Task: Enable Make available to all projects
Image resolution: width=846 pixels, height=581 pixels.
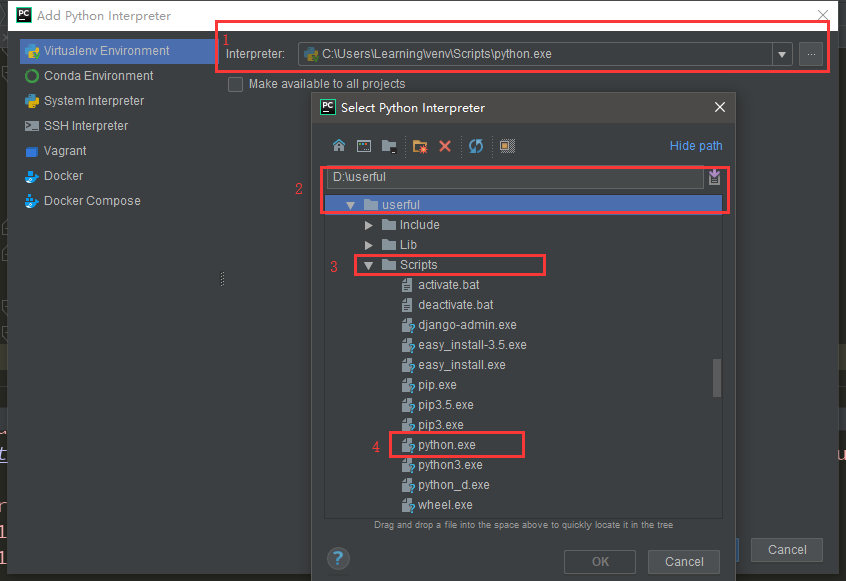Action: [x=235, y=84]
